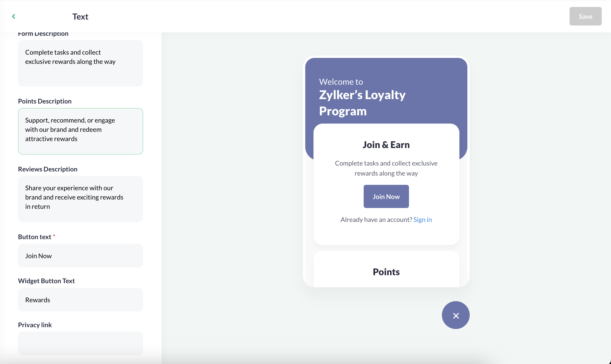Edit the Button text field containing Join Now
The width and height of the screenshot is (611, 364).
[x=80, y=256]
